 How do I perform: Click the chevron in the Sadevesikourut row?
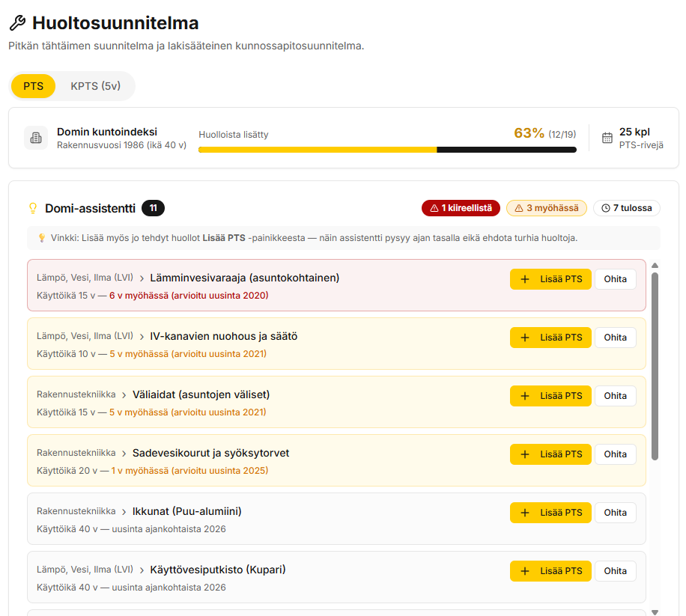pyautogui.click(x=124, y=454)
